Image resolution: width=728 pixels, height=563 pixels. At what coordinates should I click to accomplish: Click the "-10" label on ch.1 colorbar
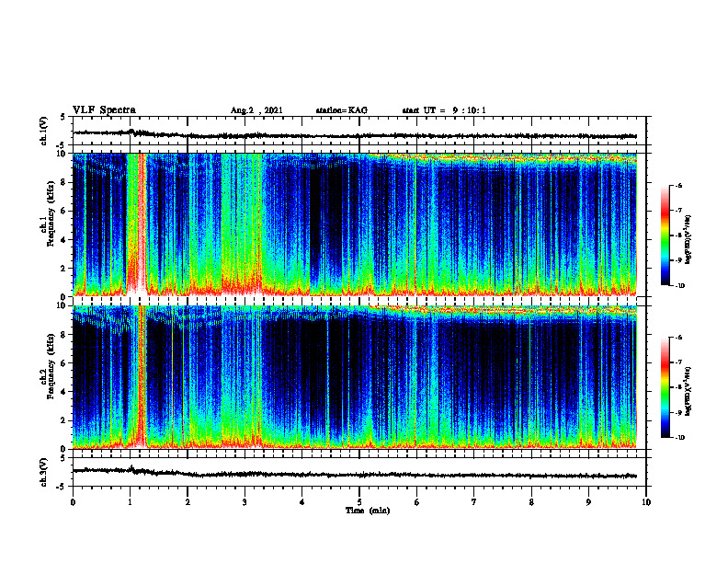(x=679, y=286)
